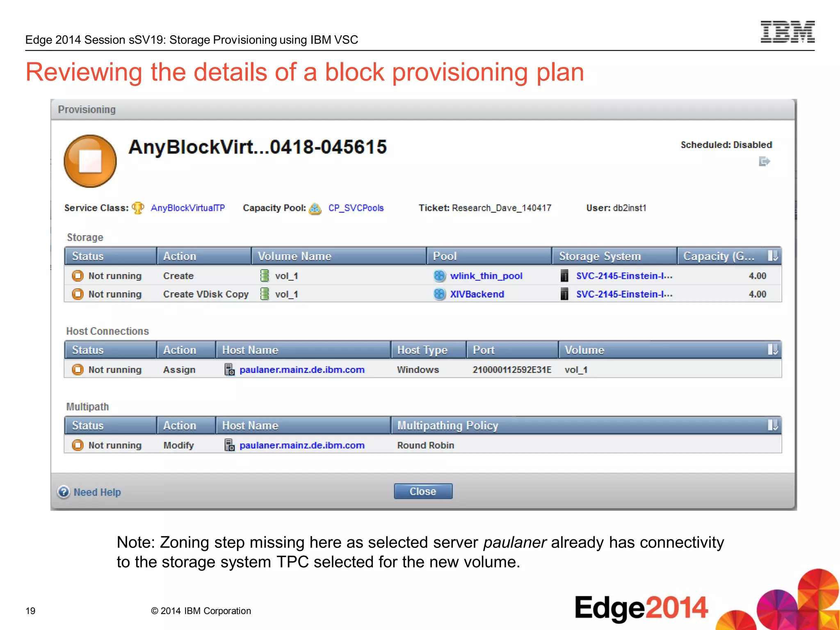This screenshot has width=840, height=630.
Task: Click the User db2inst1 text
Action: [x=616, y=208]
